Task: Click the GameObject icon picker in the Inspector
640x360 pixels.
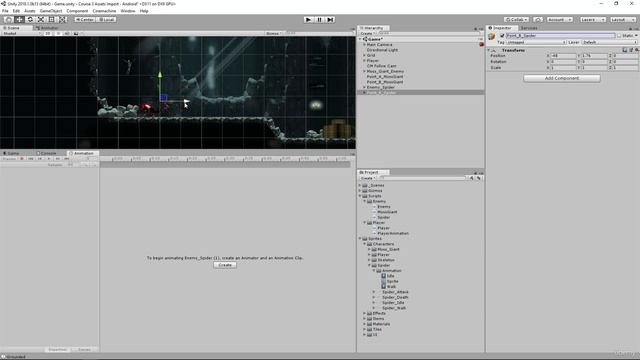Action: tap(492, 37)
